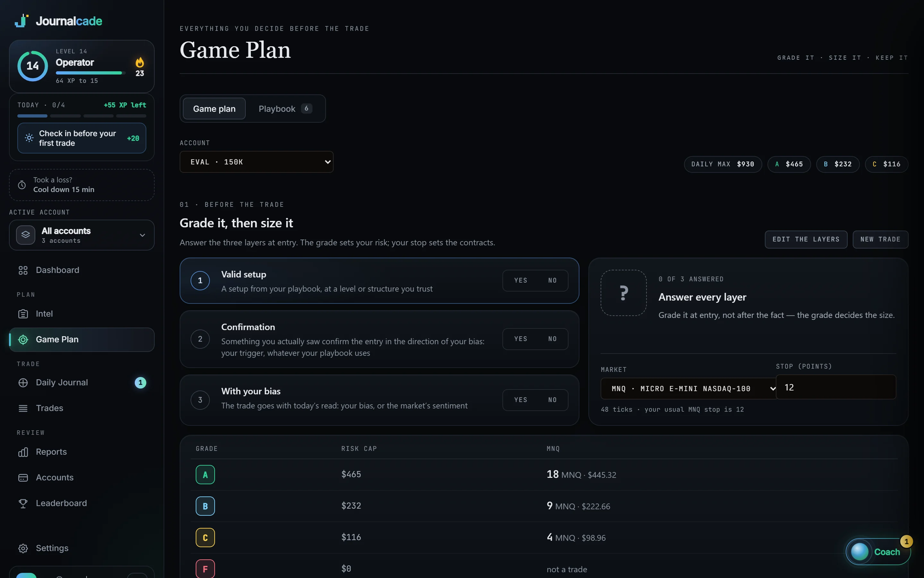Expand the All accounts selector chevron
Screen dimensions: 924x578
pyautogui.click(x=142, y=235)
